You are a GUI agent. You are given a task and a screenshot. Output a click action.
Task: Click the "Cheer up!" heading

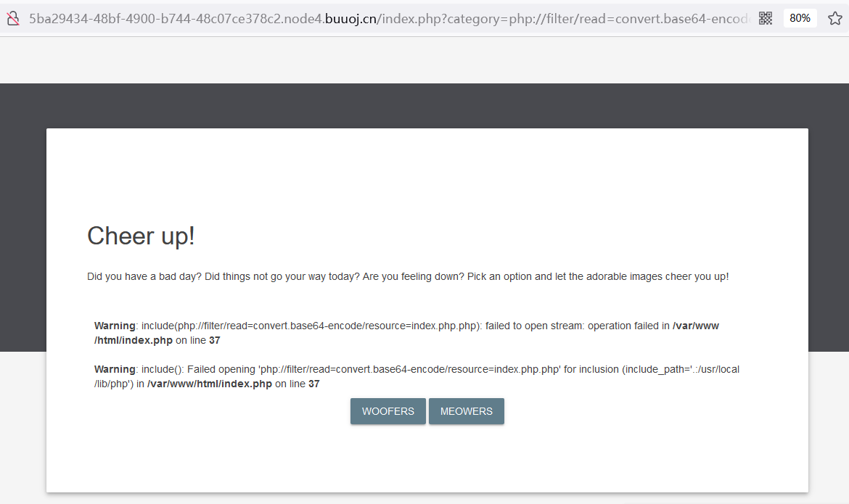(141, 236)
